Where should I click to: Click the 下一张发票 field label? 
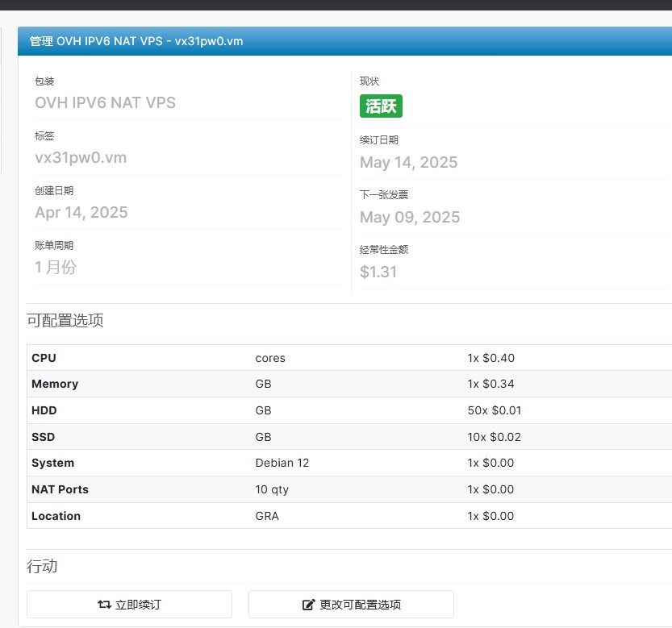point(384,195)
